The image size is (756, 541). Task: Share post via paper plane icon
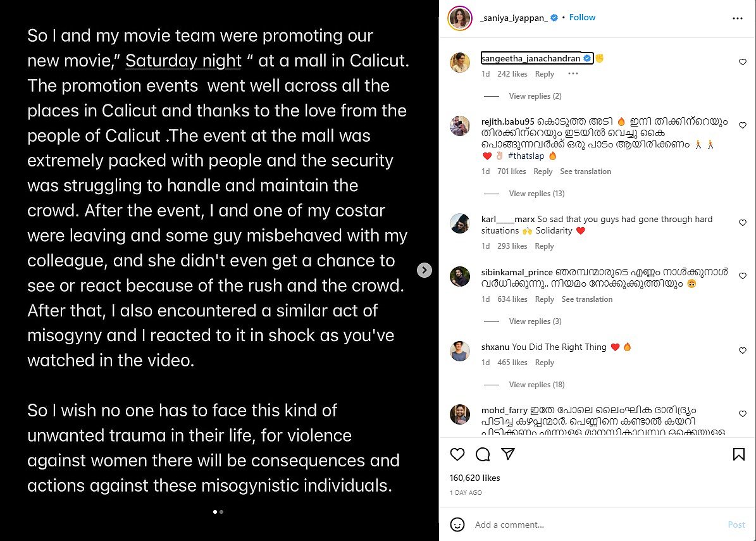[507, 454]
